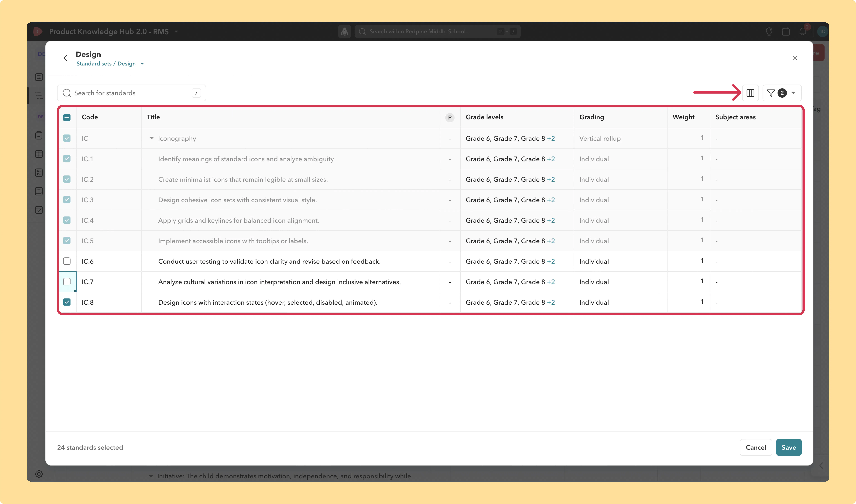Open the IC user avatar menu
Viewport: 856px width, 504px height.
click(x=822, y=32)
